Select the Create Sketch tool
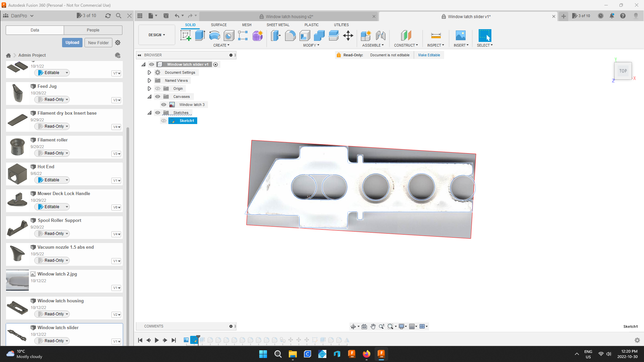Screen dimensions: 644x362 coord(185,36)
